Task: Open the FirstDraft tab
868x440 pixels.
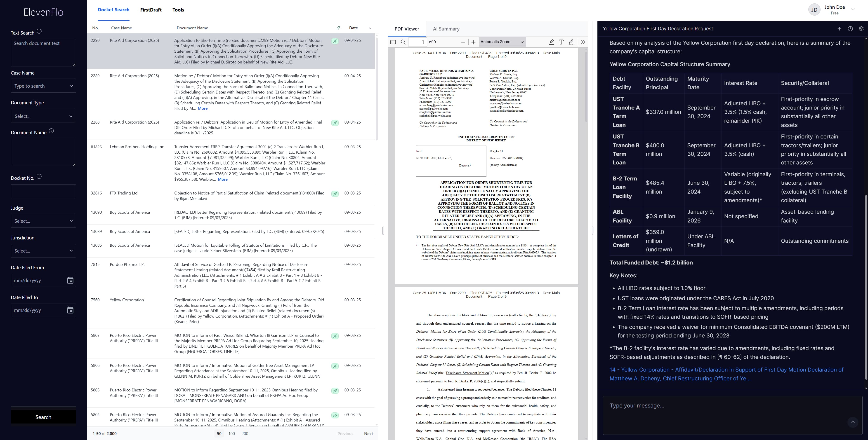Action: tap(151, 10)
